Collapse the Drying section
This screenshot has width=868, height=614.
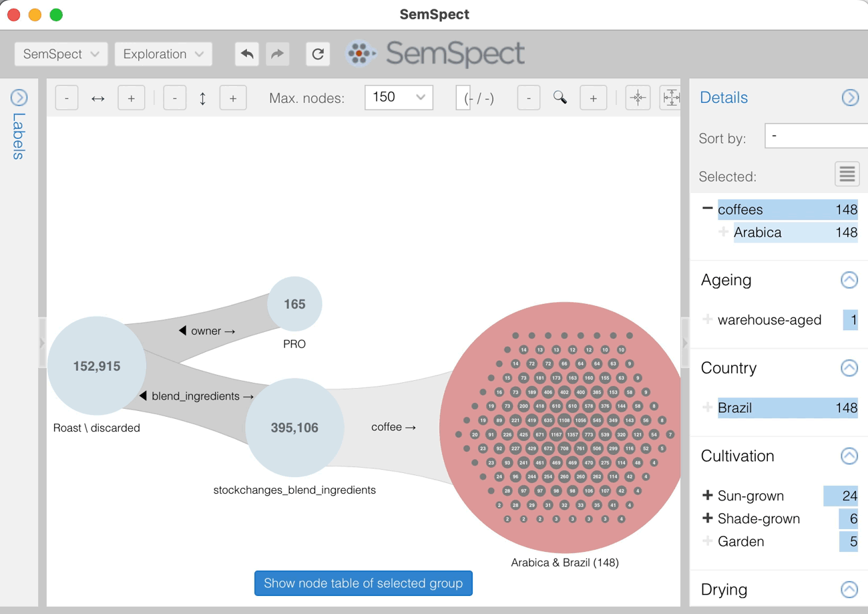[849, 590]
